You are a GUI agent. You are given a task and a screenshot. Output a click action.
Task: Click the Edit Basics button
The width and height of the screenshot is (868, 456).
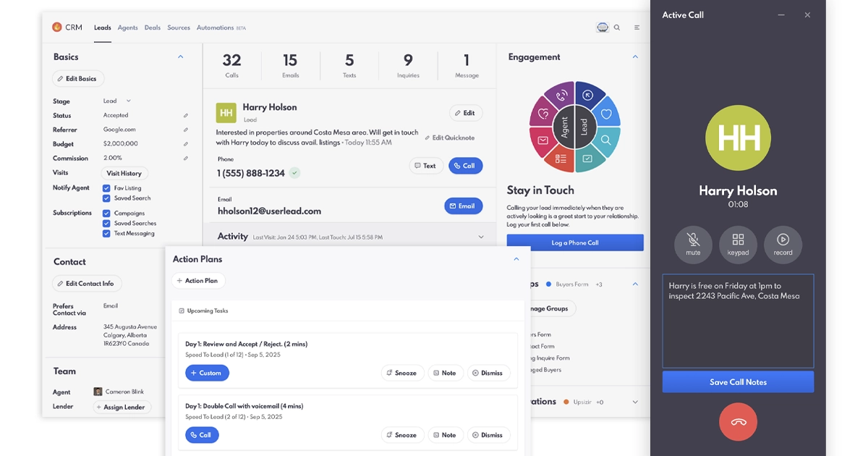point(78,79)
